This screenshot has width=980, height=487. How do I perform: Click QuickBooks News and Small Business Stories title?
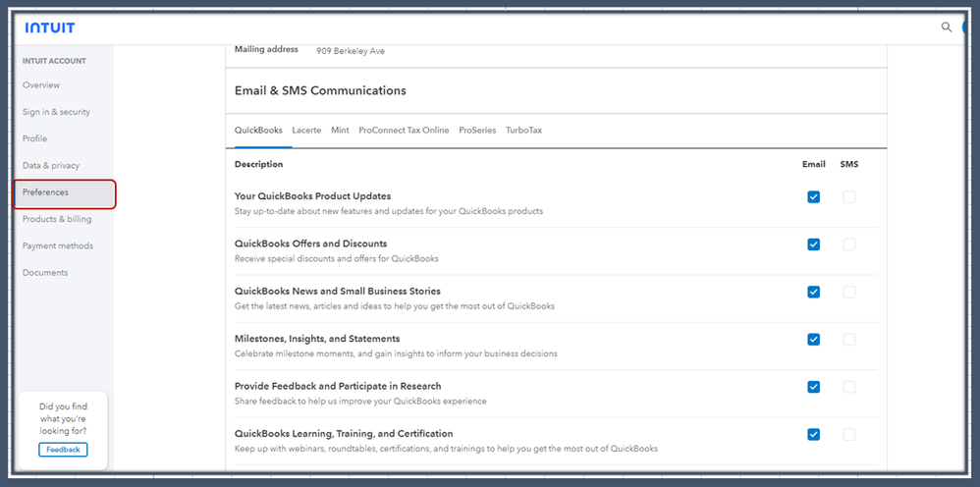tap(338, 292)
